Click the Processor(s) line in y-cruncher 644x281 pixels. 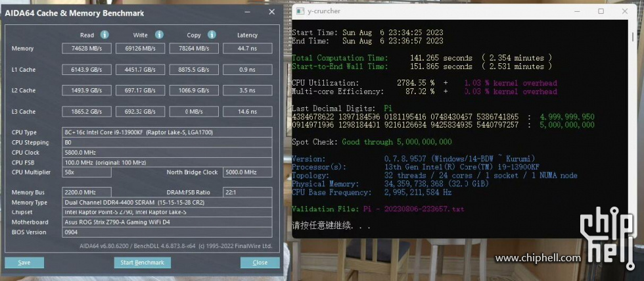tap(415, 167)
